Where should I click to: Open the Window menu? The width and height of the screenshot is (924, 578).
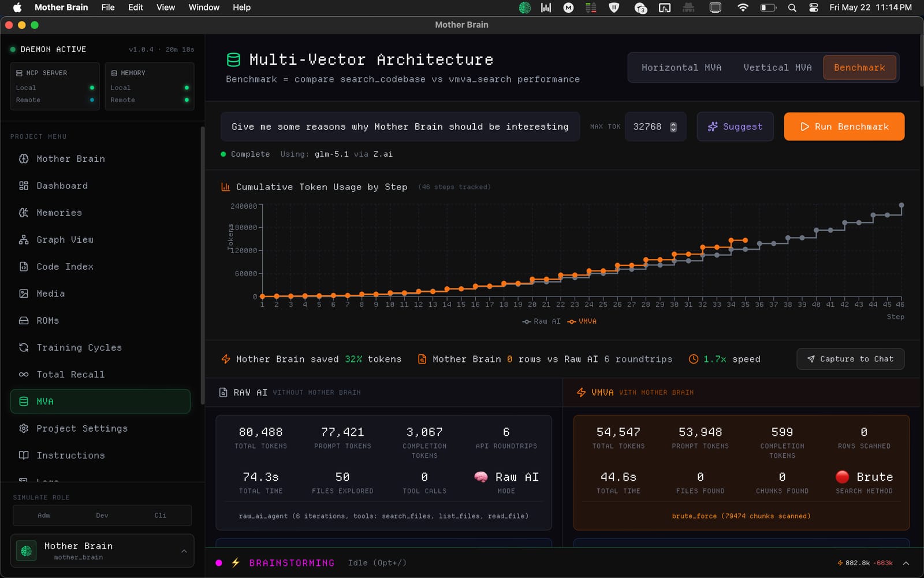(x=204, y=8)
